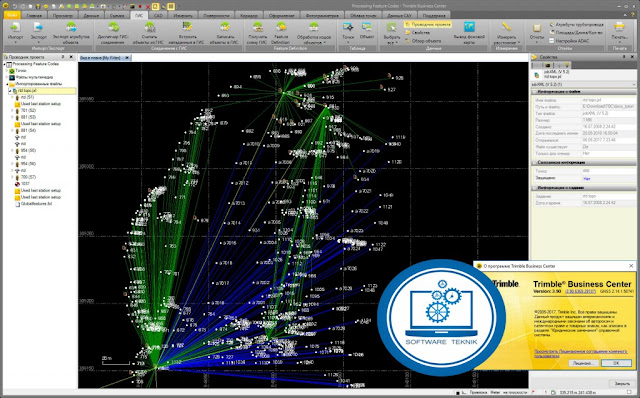The width and height of the screenshot is (640, 398).
Task: Open the dropdown under Import button
Action: [x=15, y=42]
